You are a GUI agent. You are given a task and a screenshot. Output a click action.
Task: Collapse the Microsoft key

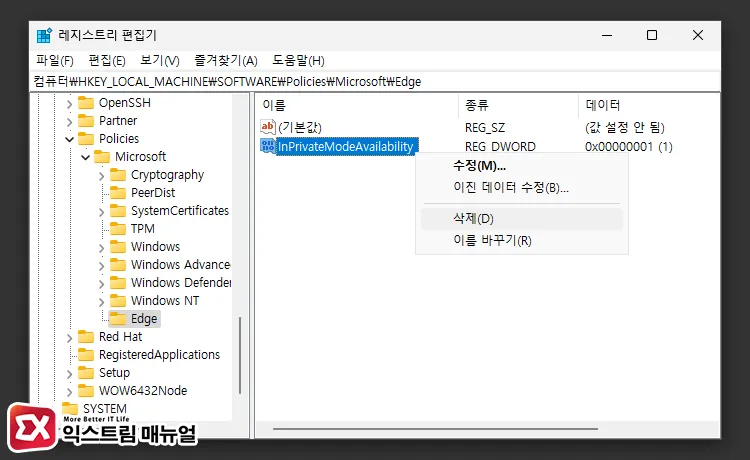point(86,157)
